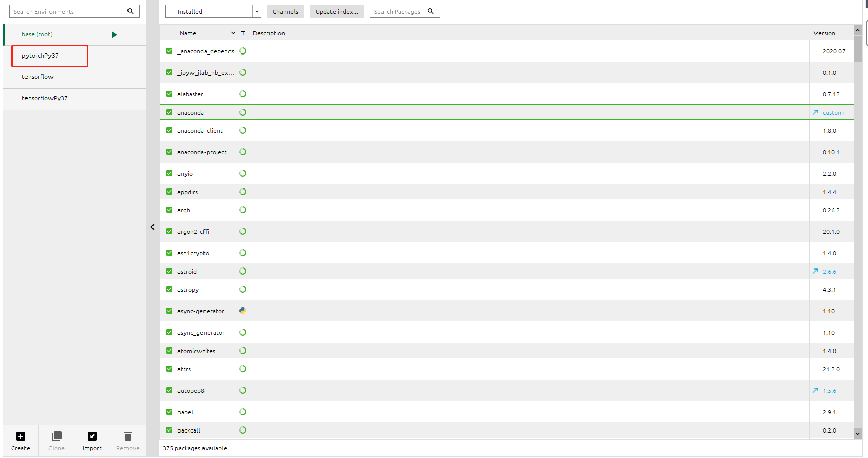Click the Update index... button
This screenshot has height=458, width=868.
[337, 11]
